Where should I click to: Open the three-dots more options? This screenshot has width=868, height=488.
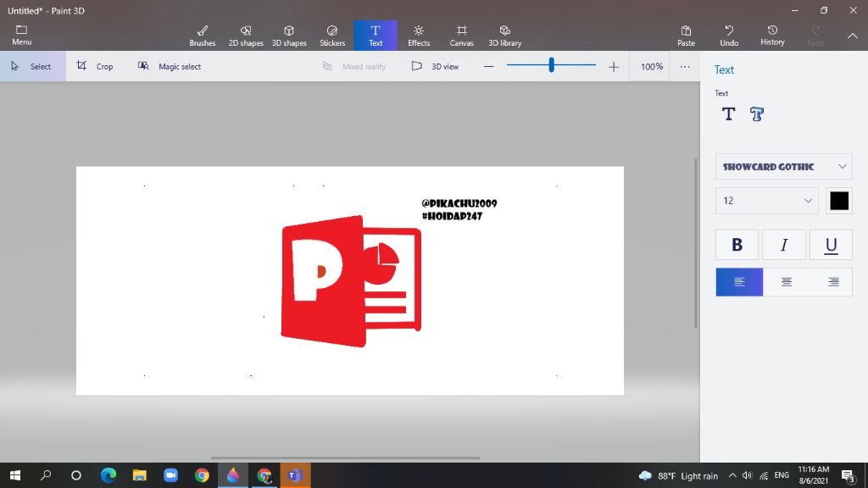click(x=685, y=66)
